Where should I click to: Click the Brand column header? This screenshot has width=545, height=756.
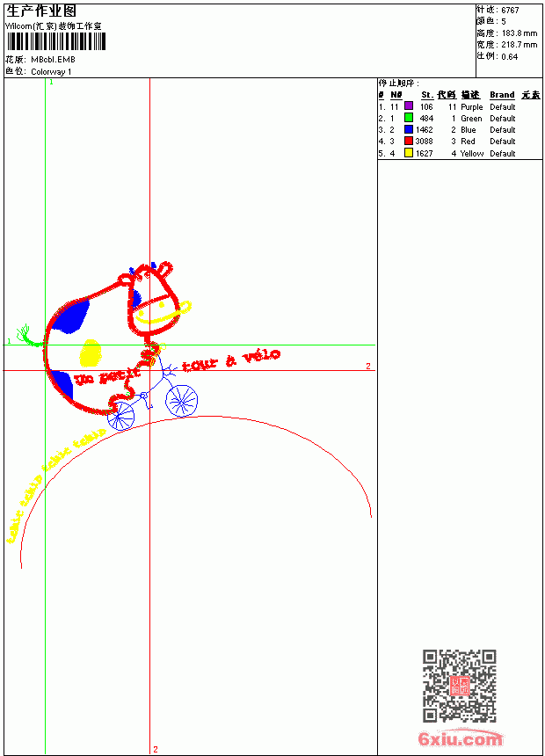[502, 95]
